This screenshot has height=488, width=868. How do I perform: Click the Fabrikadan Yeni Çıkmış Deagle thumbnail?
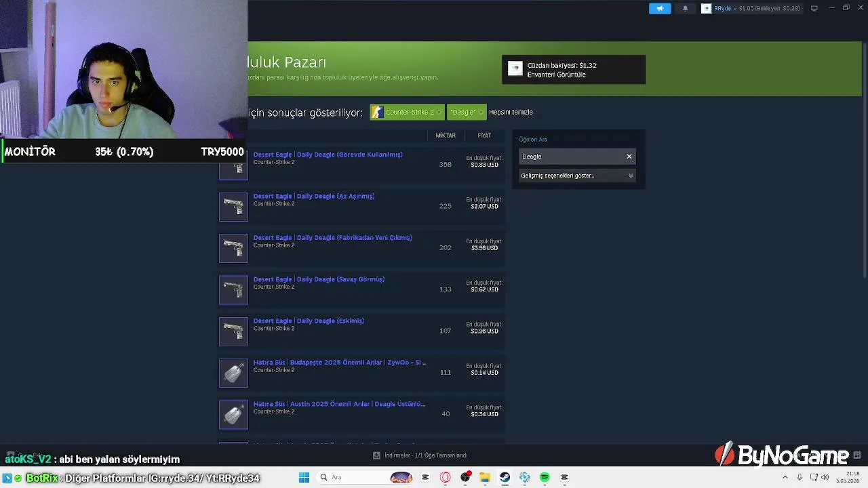233,248
